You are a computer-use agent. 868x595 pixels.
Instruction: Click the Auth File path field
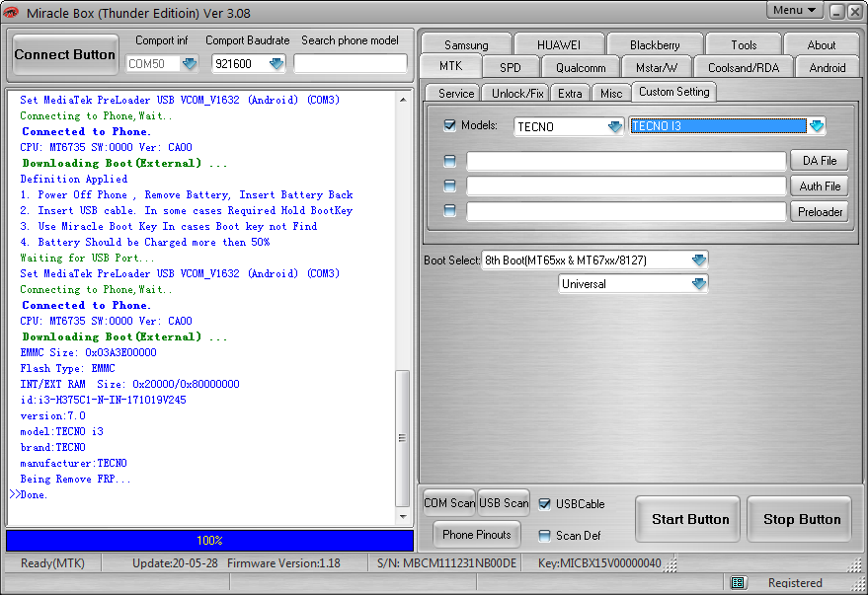626,186
